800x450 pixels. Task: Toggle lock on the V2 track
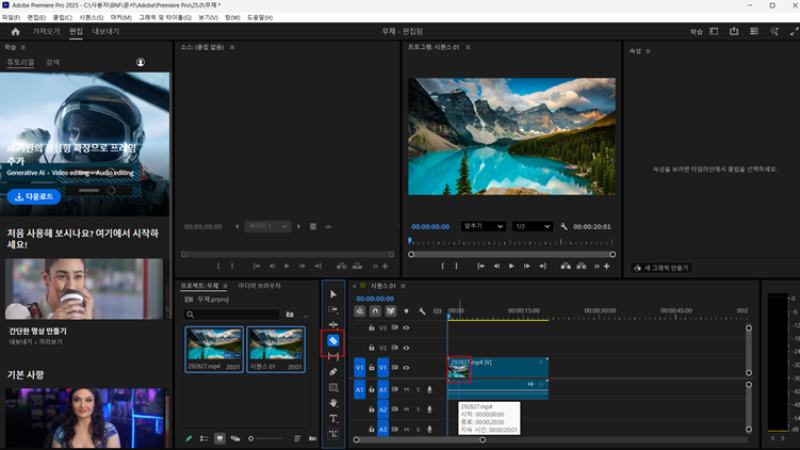coord(371,347)
